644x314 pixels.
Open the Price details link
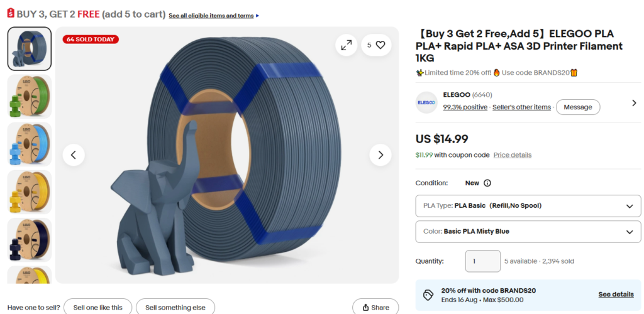pyautogui.click(x=512, y=155)
